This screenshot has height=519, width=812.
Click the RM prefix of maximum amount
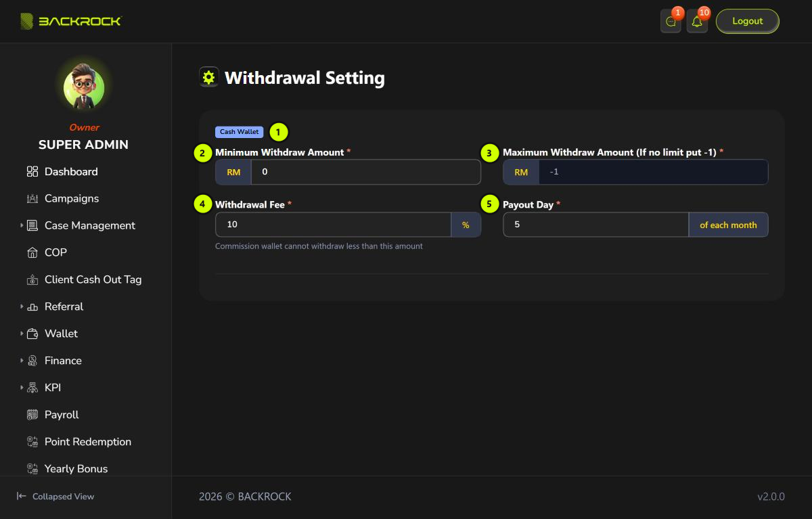point(521,172)
